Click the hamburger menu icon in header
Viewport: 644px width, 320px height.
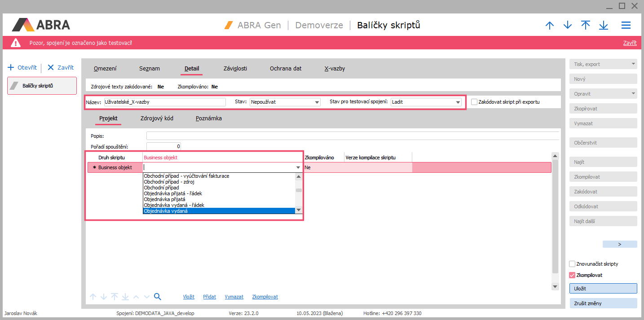pyautogui.click(x=626, y=26)
